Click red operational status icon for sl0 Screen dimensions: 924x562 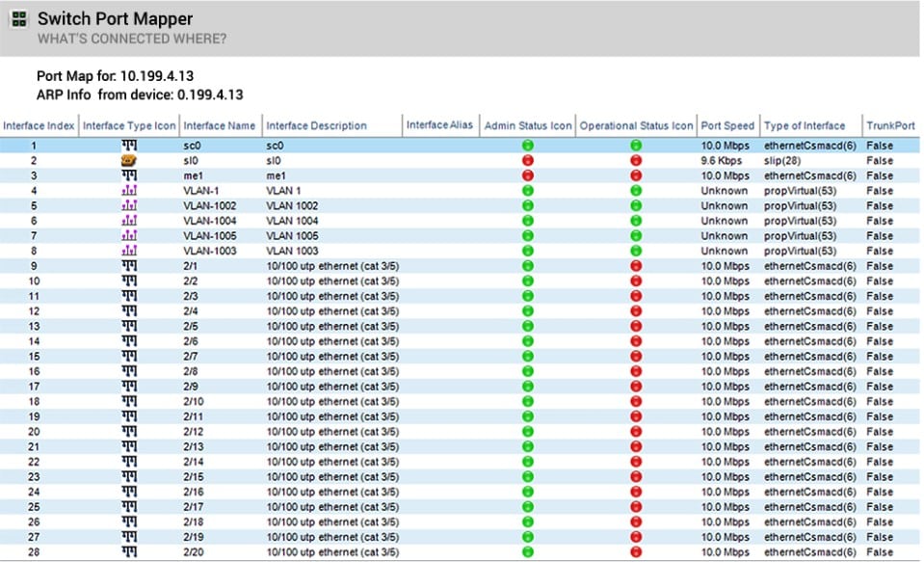click(636, 160)
